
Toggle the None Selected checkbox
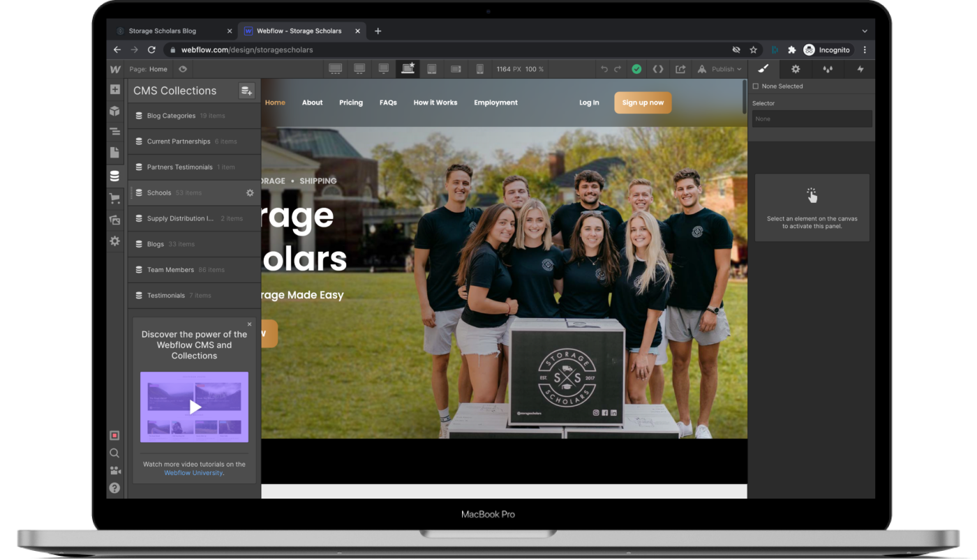click(x=756, y=86)
